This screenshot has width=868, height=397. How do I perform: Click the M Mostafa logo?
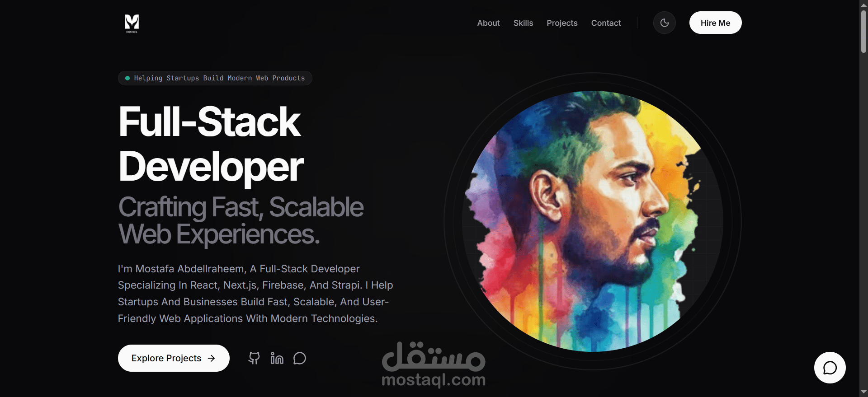[x=132, y=23]
